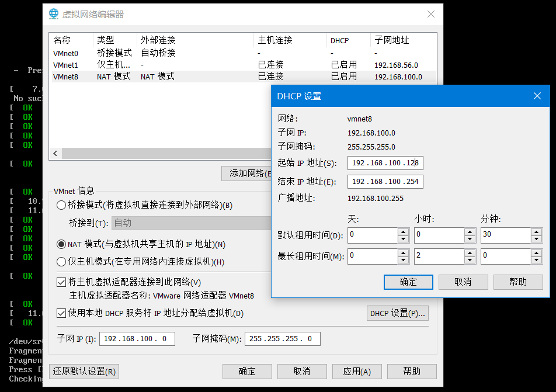The height and width of the screenshot is (392, 556).
Task: Click 最长租用时间 days field
Action: pyautogui.click(x=373, y=256)
